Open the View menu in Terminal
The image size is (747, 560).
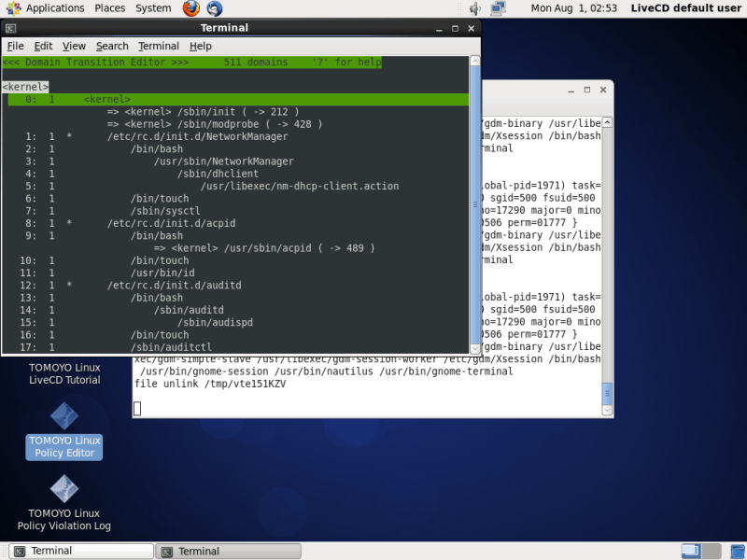74,46
